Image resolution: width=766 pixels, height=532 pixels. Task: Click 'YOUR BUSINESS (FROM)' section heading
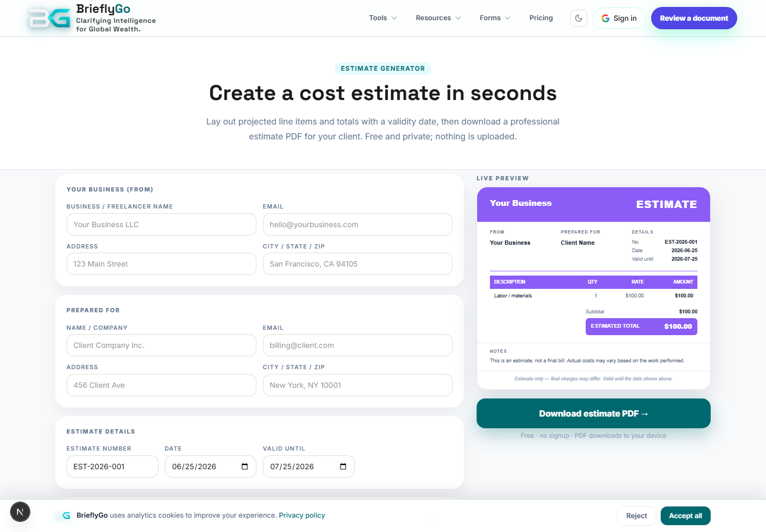[110, 189]
